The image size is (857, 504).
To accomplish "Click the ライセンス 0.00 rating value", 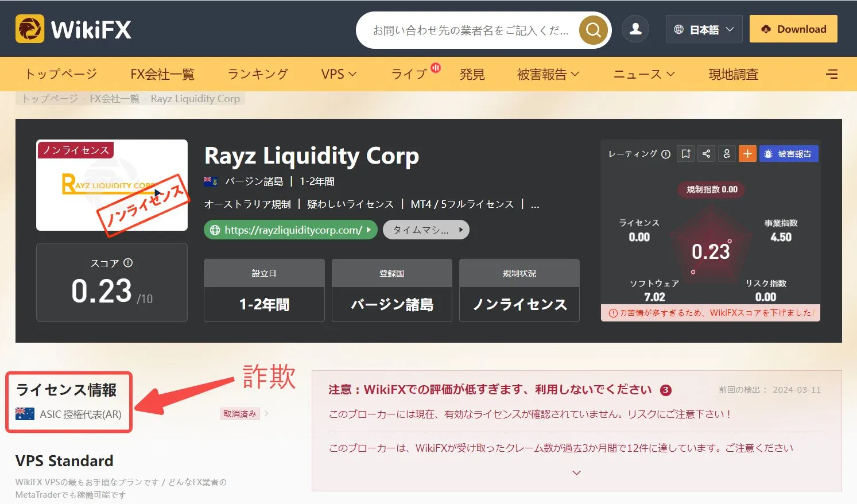I will [x=639, y=237].
